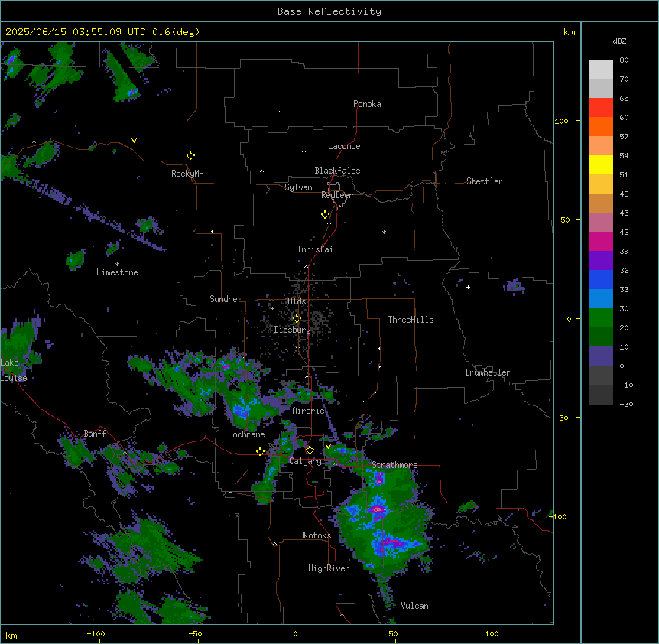Screen dimensions: 659x644
Task: Click the Airdrie city label
Action: click(x=309, y=411)
